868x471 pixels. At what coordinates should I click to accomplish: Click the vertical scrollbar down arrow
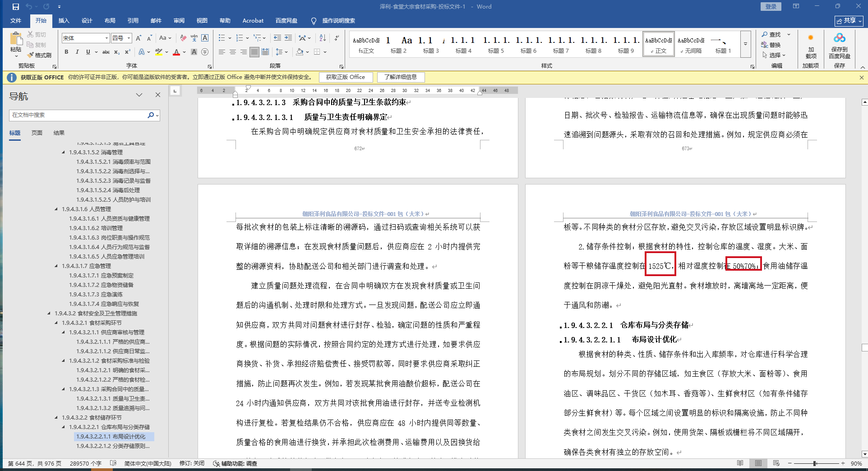864,454
